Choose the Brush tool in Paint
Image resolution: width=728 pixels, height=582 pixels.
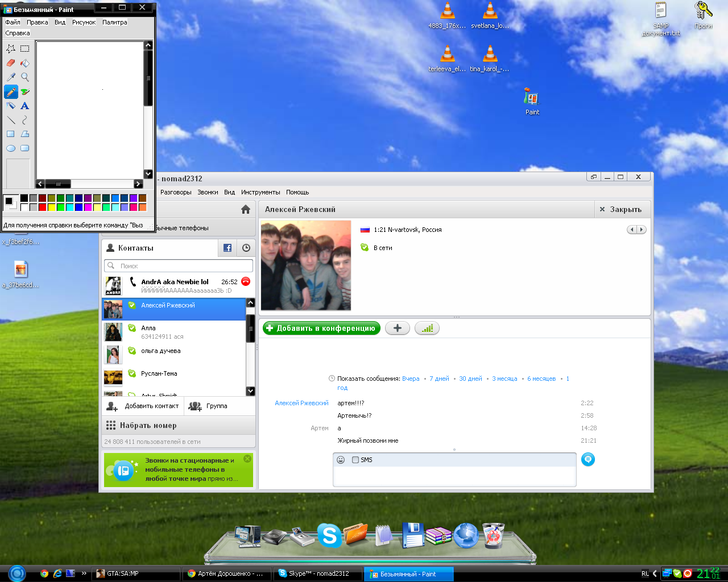pos(25,92)
